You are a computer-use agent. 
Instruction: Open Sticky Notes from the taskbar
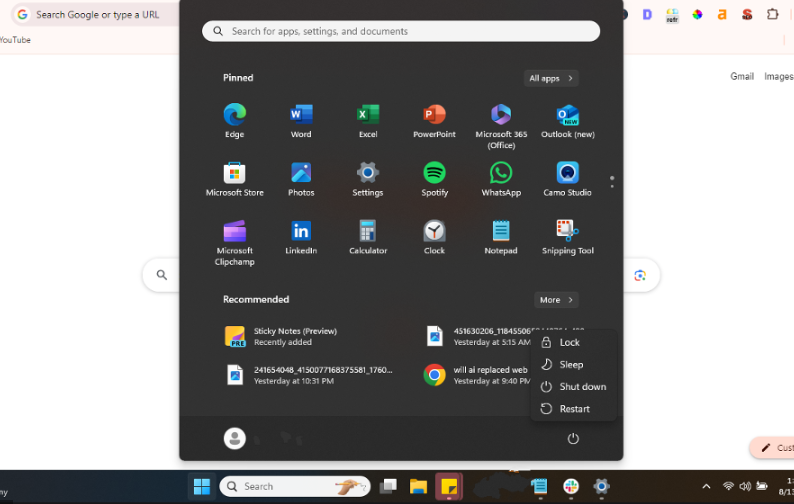coord(449,486)
